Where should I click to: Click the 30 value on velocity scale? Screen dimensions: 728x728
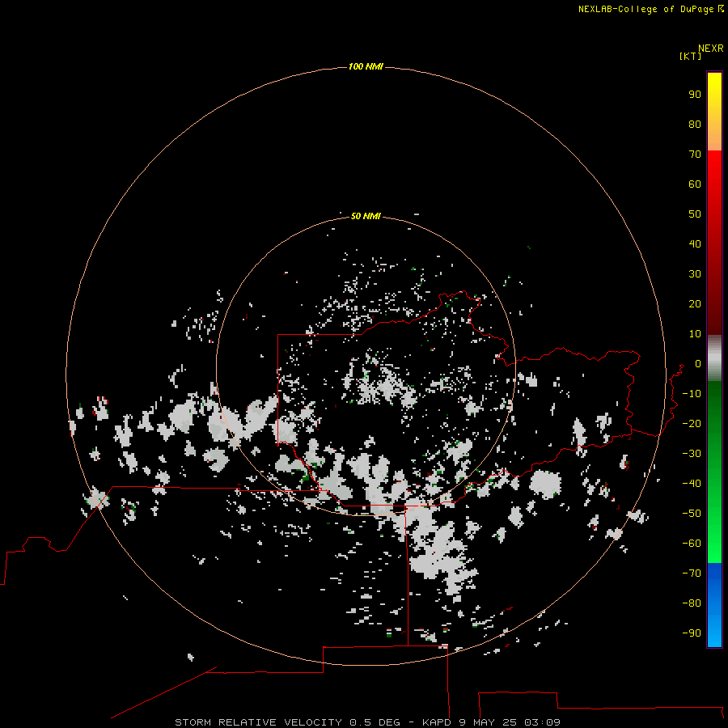[695, 274]
